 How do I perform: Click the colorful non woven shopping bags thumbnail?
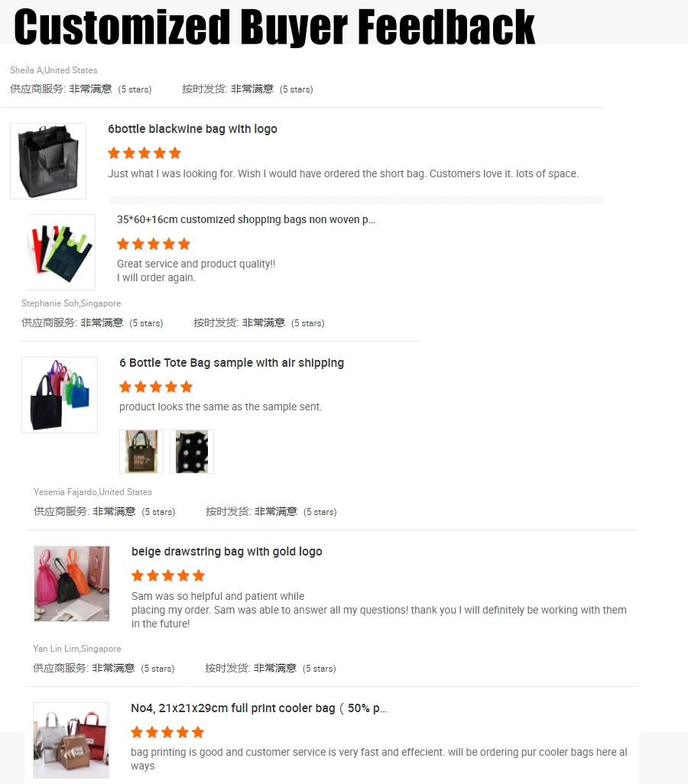(x=60, y=252)
